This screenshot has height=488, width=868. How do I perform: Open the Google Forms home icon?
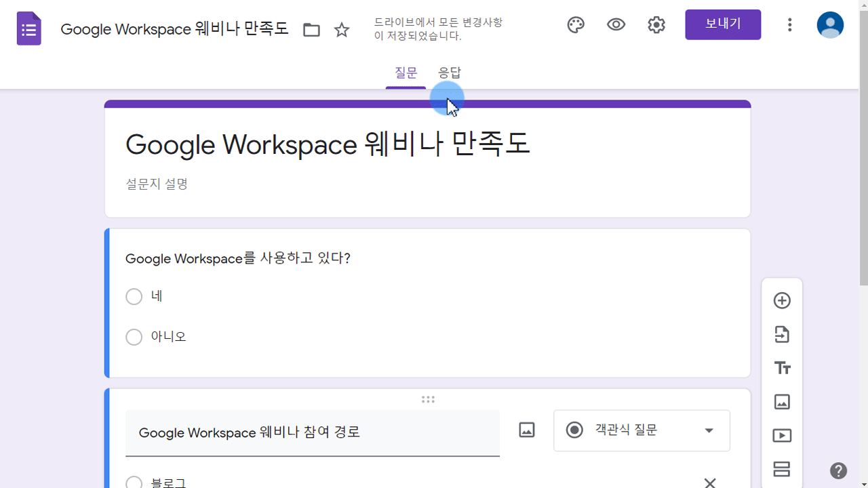pyautogui.click(x=29, y=29)
